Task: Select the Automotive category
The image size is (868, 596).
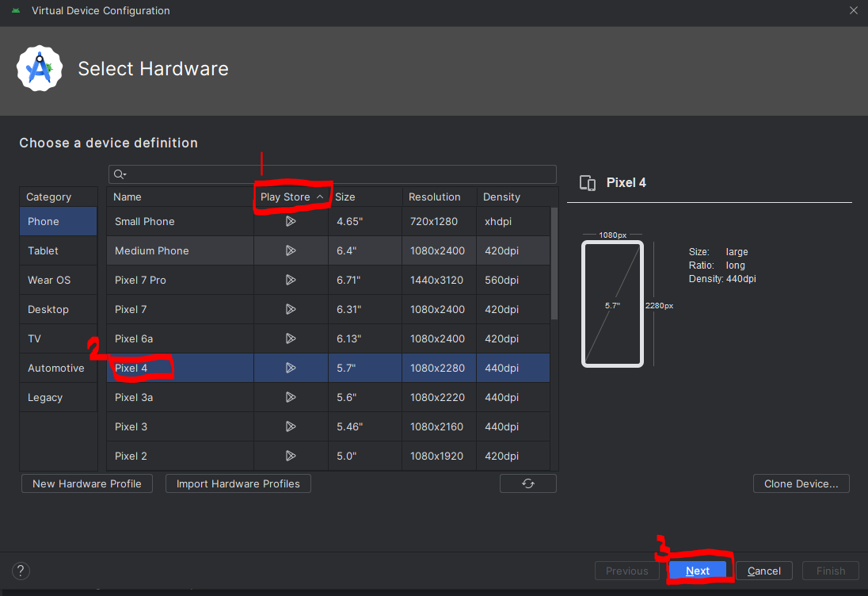Action: point(58,369)
